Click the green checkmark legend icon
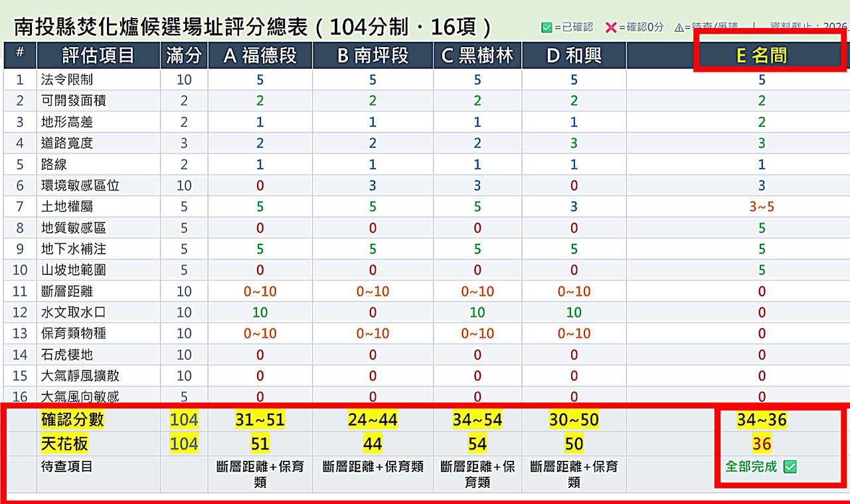 point(547,28)
